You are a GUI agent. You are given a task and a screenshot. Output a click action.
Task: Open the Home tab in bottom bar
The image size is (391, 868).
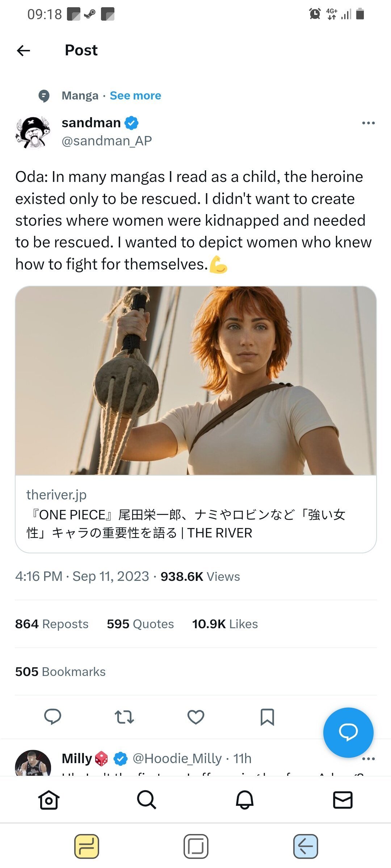click(x=49, y=800)
